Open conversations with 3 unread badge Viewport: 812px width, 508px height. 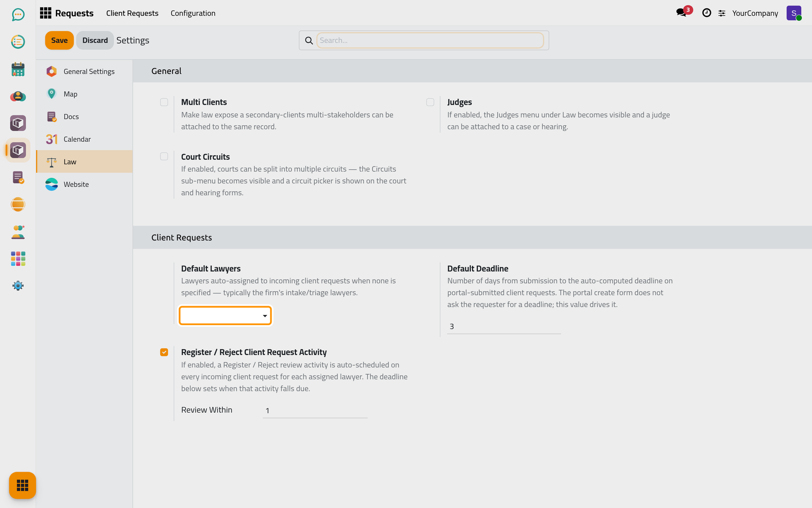tap(682, 13)
